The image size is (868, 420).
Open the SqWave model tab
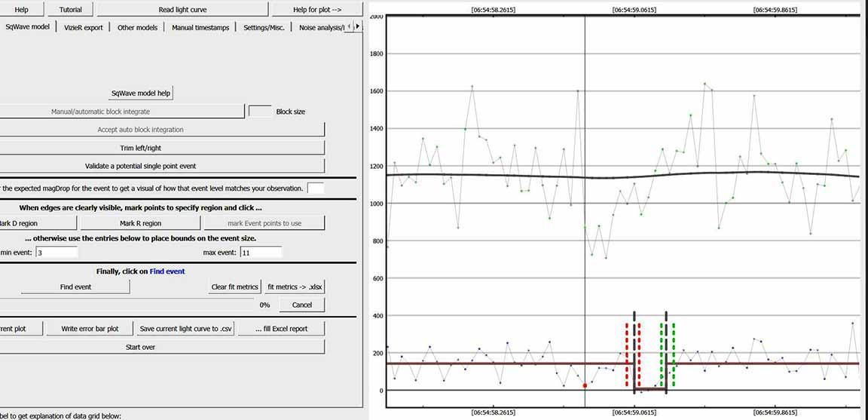pos(27,26)
